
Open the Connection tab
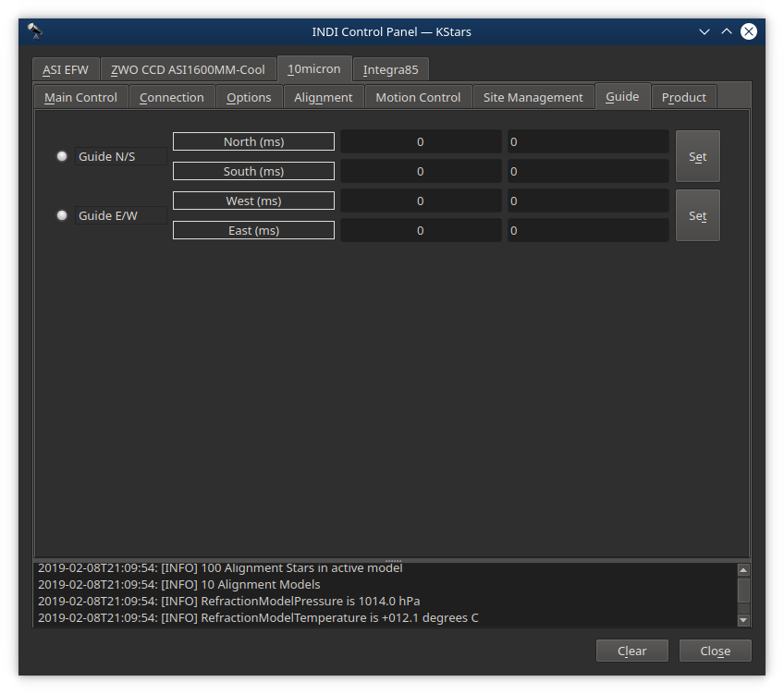click(x=172, y=97)
